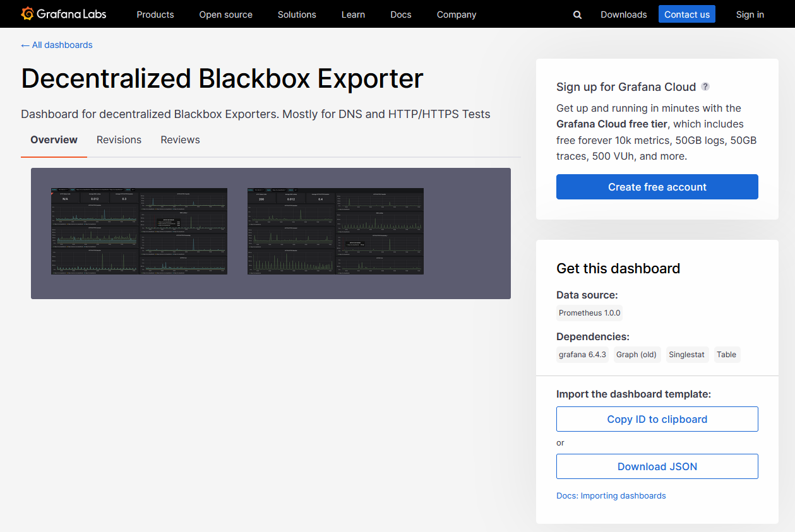
Task: Click the Prometheus 1.0.0 data source tag
Action: [x=590, y=312]
